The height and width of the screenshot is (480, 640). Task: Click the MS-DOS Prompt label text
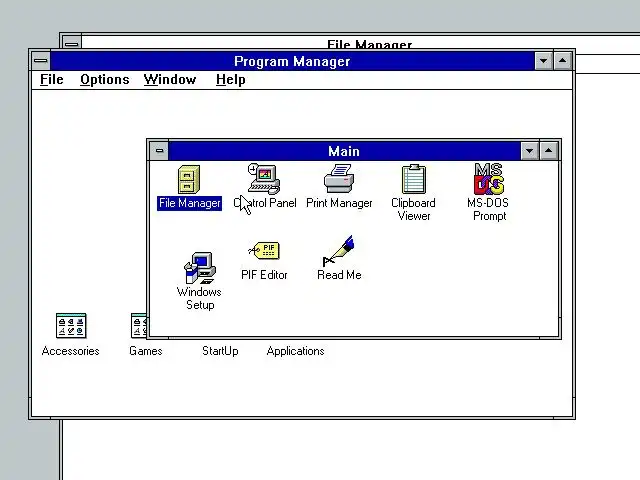click(489, 209)
